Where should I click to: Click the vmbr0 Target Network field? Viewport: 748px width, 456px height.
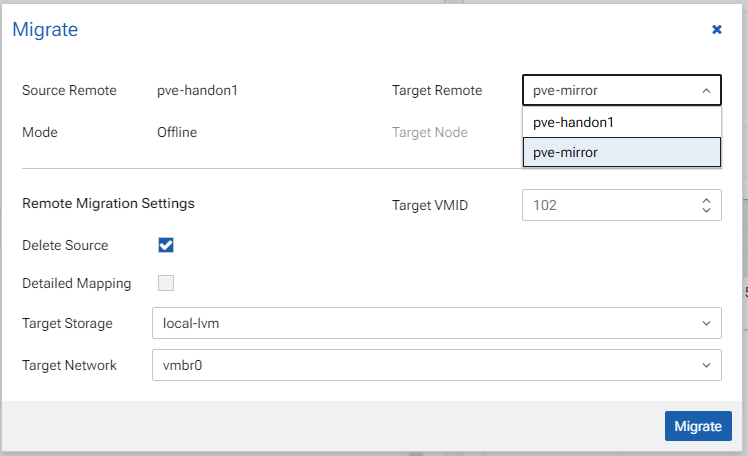click(x=420, y=365)
